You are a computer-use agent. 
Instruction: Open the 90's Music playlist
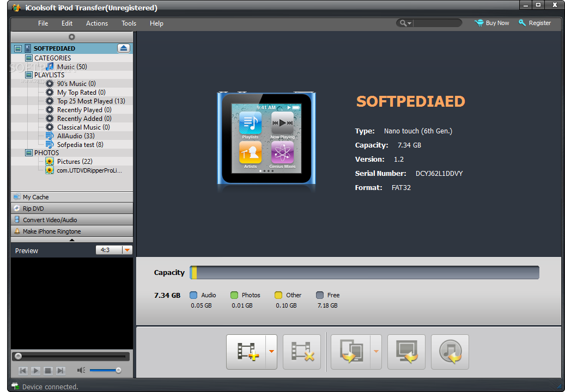click(x=76, y=83)
